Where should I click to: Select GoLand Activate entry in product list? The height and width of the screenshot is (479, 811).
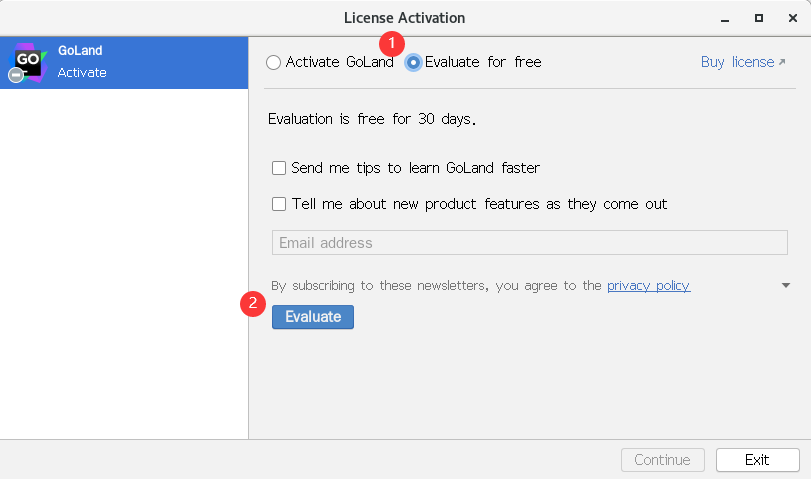coord(124,62)
